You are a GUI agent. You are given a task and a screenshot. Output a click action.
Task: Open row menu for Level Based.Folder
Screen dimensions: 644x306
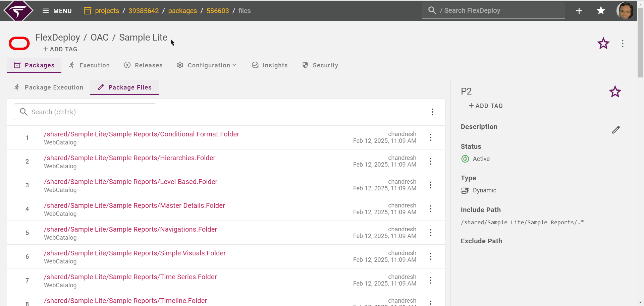(431, 185)
